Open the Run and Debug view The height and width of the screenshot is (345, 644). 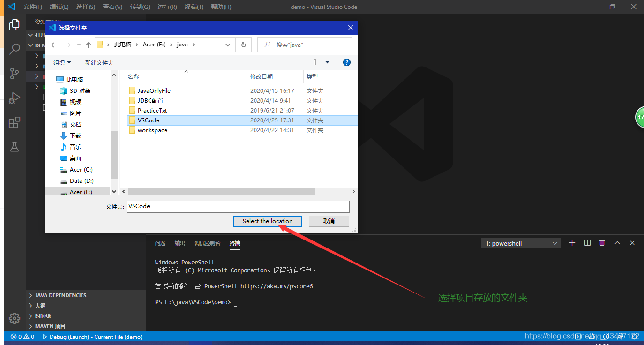[15, 97]
